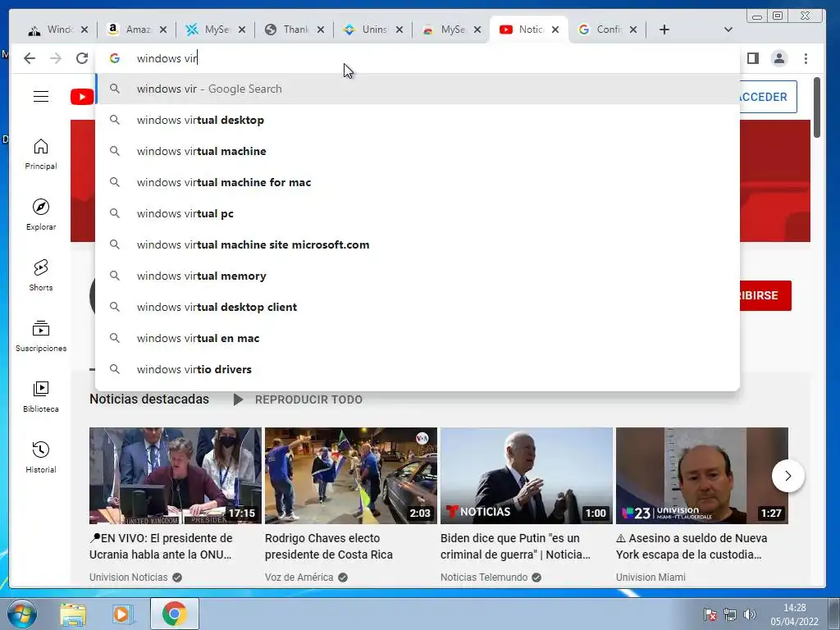Open Univision Miami channel link

[x=651, y=577]
